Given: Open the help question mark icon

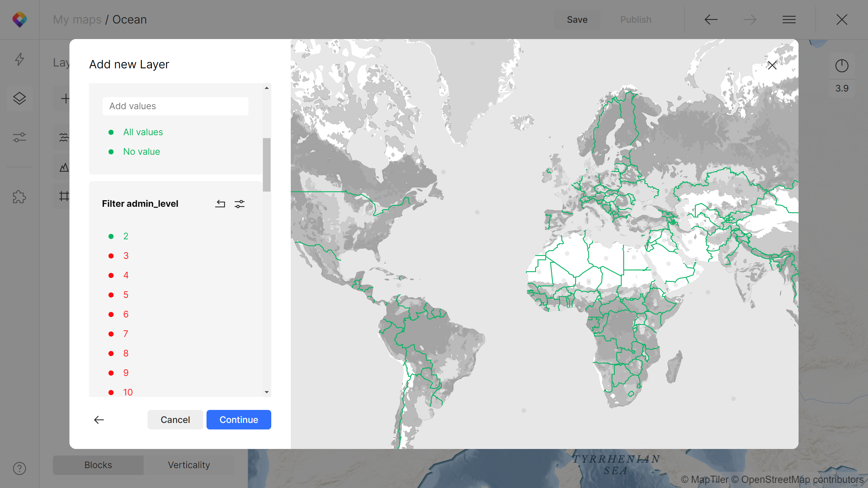Looking at the screenshot, I should point(20,468).
